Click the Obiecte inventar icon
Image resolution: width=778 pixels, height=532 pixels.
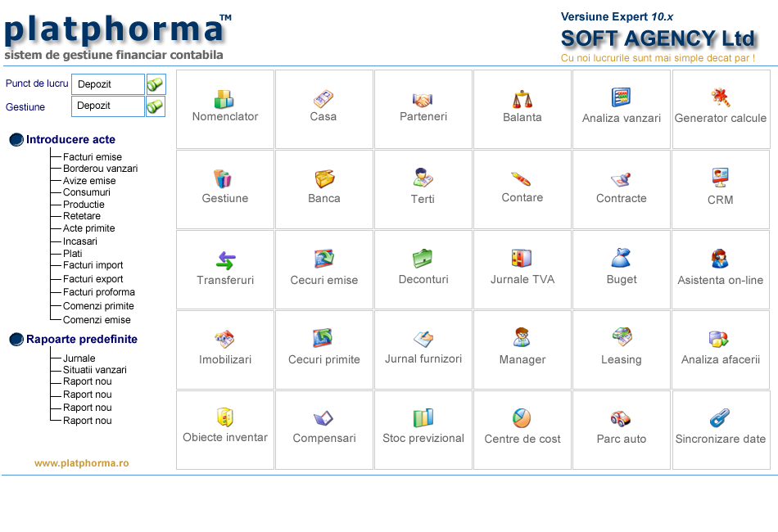pos(224,417)
